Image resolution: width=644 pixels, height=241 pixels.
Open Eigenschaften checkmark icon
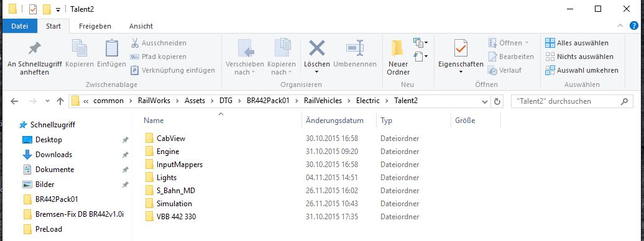point(461,48)
